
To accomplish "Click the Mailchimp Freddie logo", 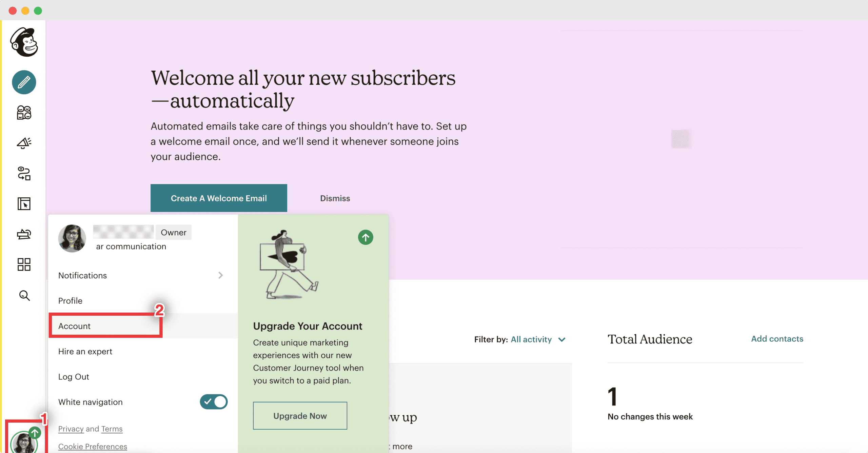I will (x=24, y=41).
